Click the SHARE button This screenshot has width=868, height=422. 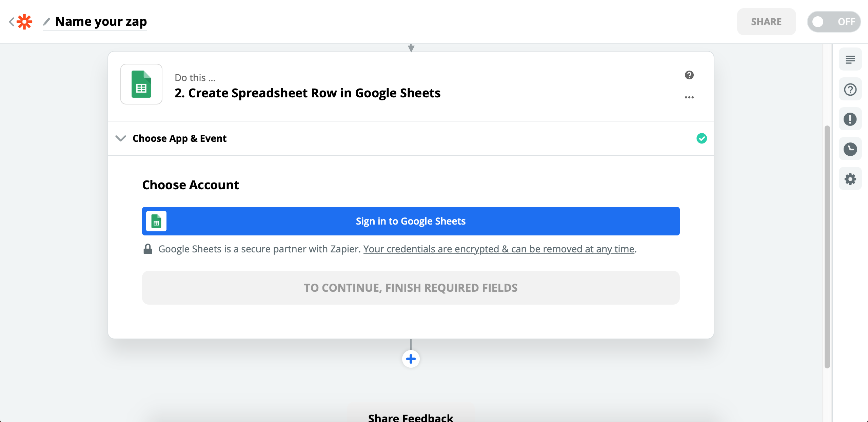point(766,22)
